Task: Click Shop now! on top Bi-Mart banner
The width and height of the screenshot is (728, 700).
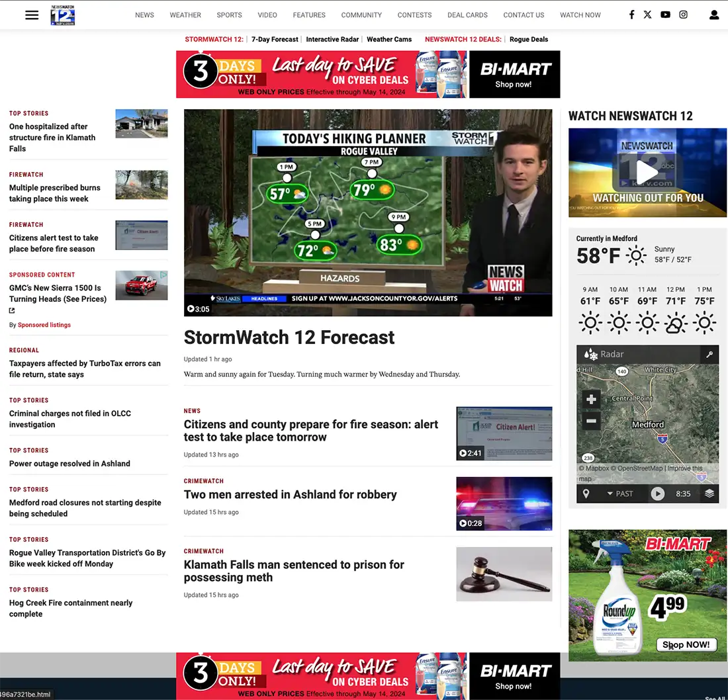Action: (514, 85)
